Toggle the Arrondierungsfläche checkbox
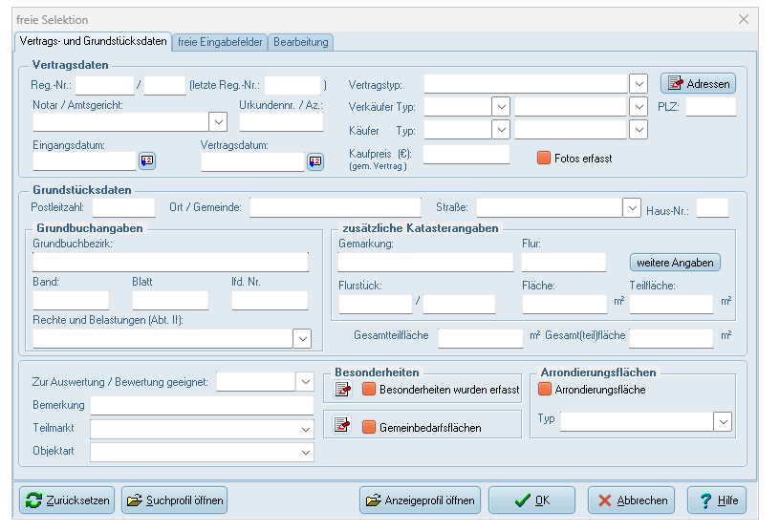This screenshot has width=780, height=532. coord(546,390)
